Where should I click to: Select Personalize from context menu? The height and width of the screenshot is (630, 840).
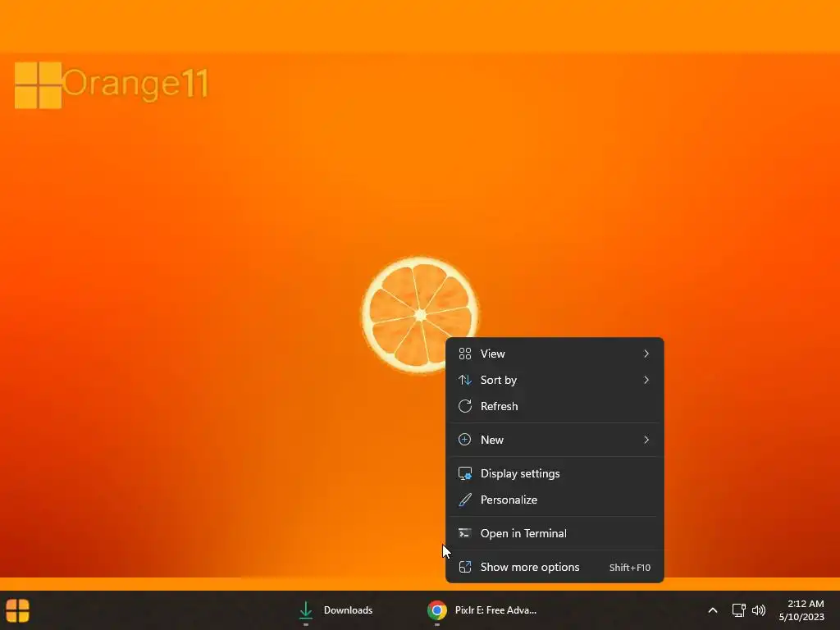(555, 500)
